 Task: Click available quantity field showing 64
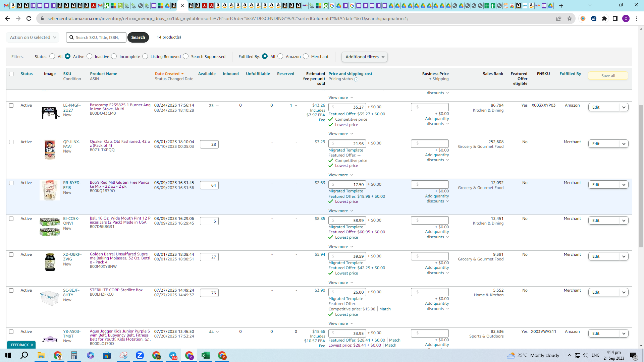coord(209,185)
